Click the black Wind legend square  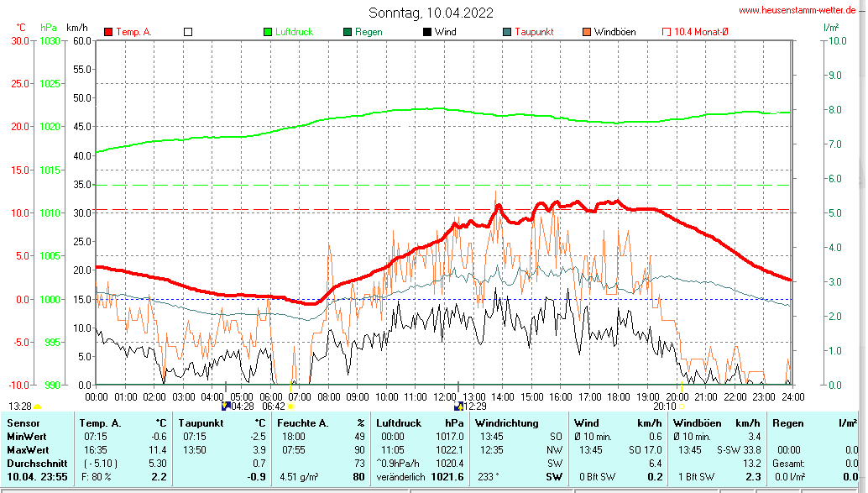pos(426,32)
